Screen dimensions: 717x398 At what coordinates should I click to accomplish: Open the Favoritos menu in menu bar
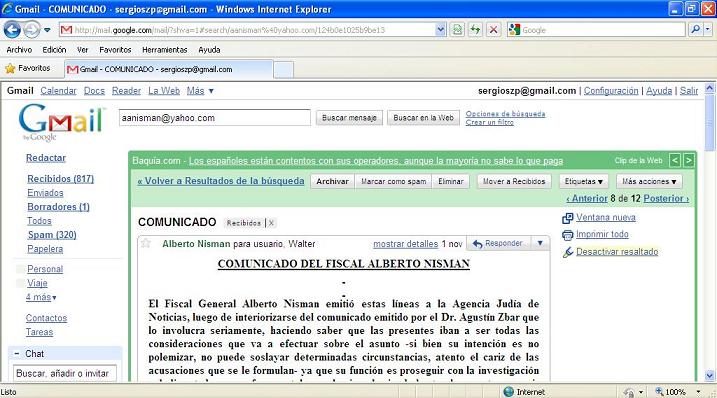click(115, 49)
